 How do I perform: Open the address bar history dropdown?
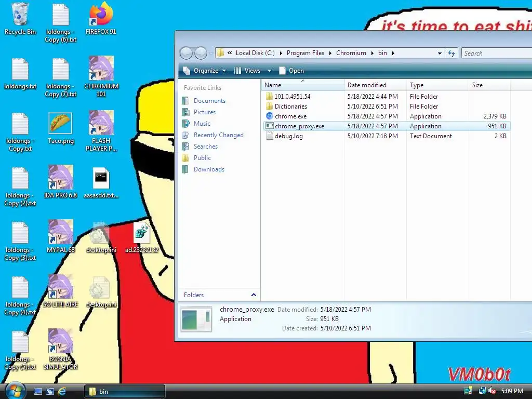coord(440,54)
